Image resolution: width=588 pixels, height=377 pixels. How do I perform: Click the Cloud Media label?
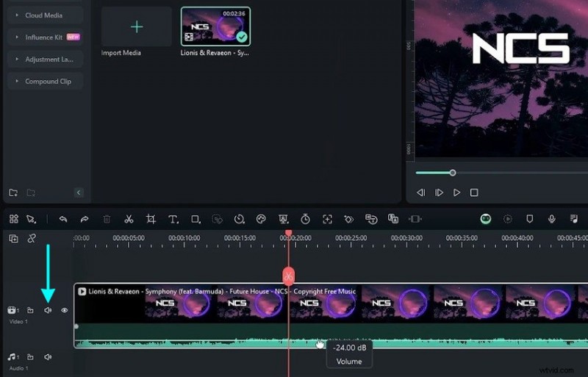point(44,15)
